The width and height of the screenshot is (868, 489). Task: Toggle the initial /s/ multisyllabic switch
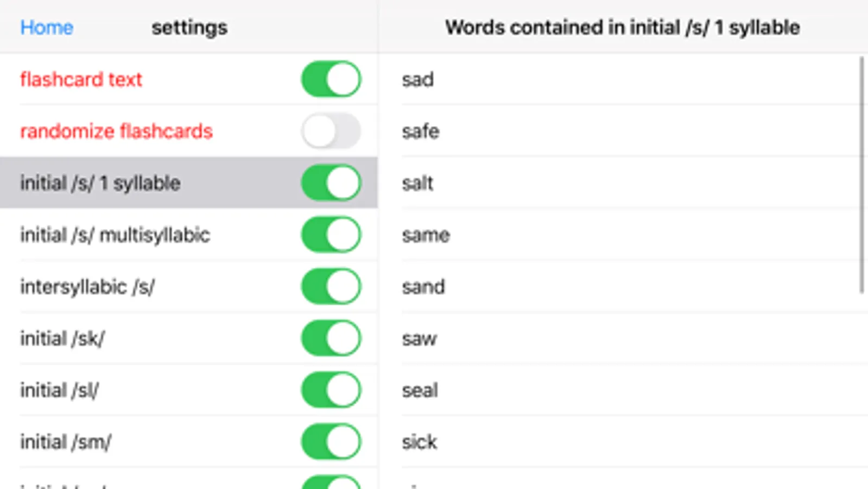[331, 235]
